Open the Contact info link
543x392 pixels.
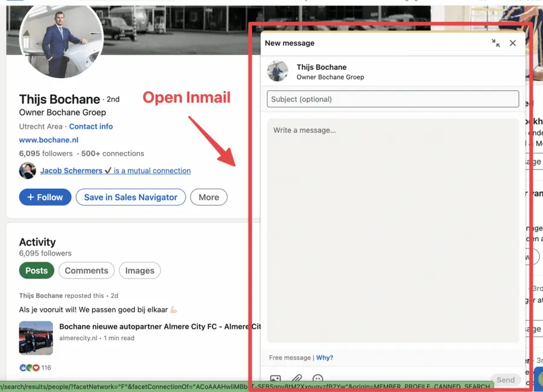click(91, 126)
